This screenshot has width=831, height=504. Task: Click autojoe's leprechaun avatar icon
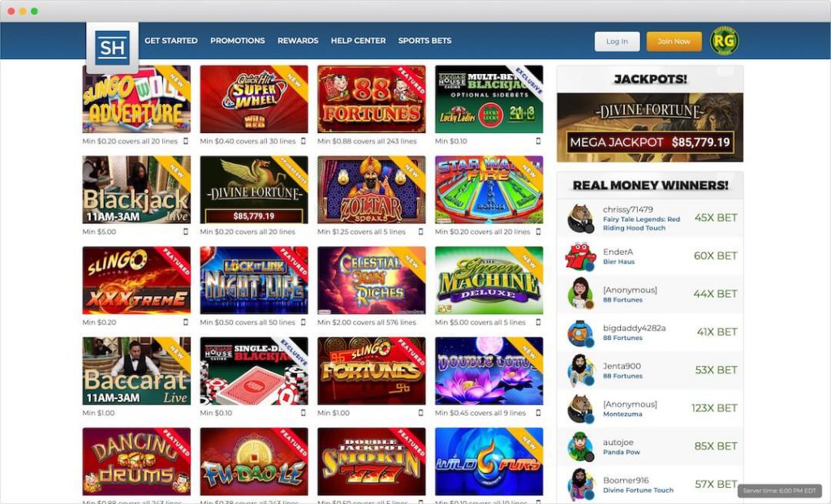580,446
